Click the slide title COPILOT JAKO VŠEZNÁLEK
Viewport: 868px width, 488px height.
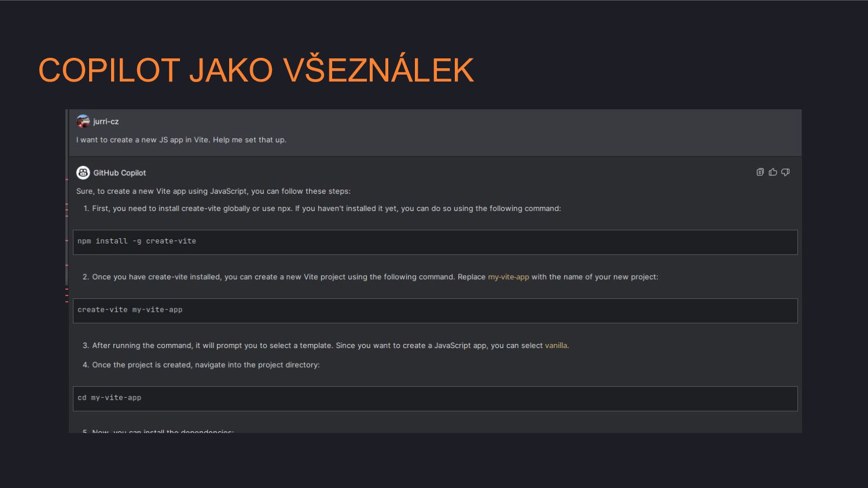point(256,70)
